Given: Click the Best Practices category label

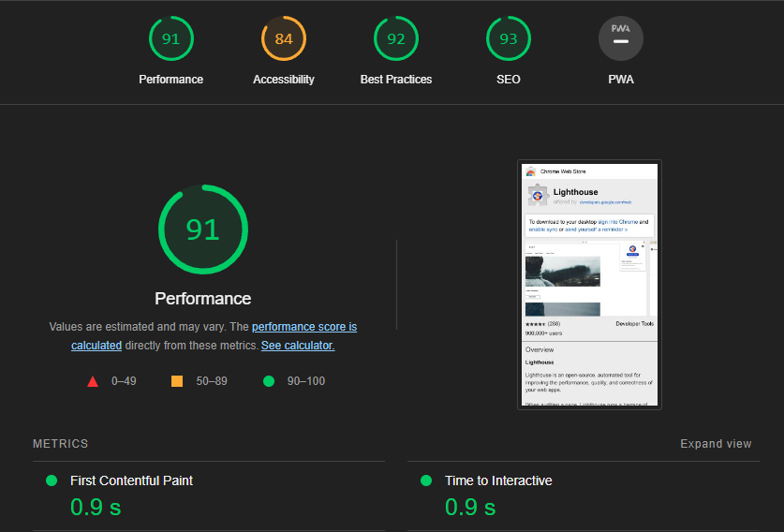Looking at the screenshot, I should [x=396, y=80].
